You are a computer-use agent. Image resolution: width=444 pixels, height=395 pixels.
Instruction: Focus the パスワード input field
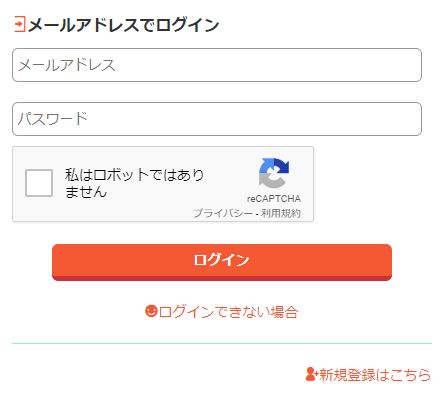217,119
